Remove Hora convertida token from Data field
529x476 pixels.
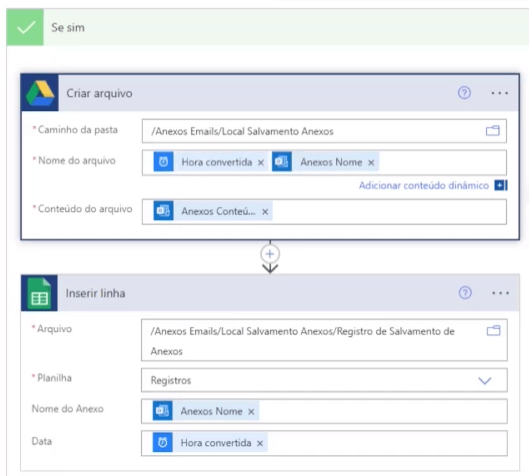pyautogui.click(x=260, y=443)
